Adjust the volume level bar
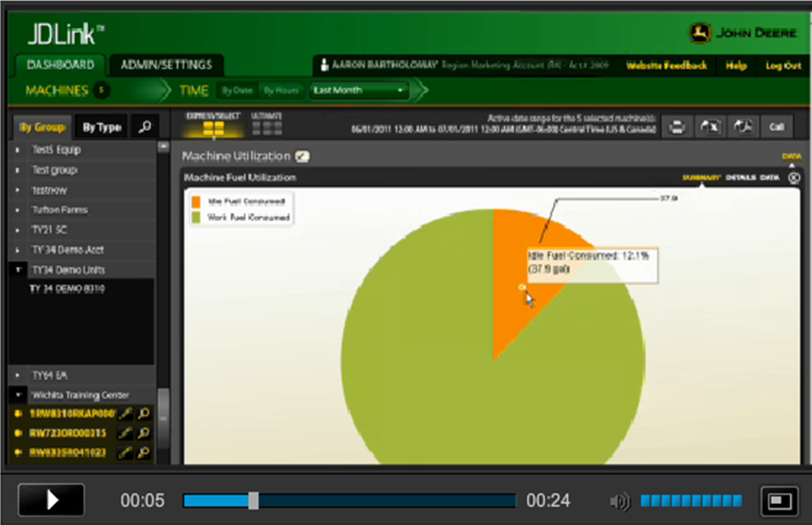Screen dimensions: 812x525 pyautogui.click(x=691, y=500)
